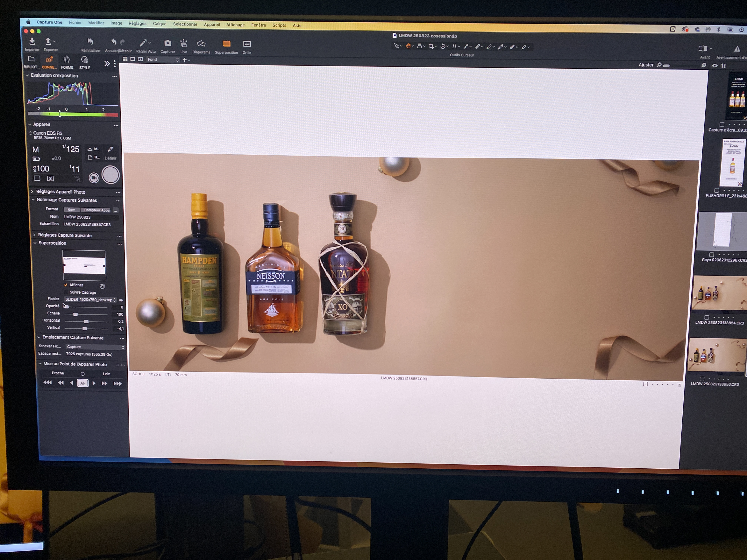Enable the Suivre Cadrage checkbox
The height and width of the screenshot is (560, 747).
[67, 292]
